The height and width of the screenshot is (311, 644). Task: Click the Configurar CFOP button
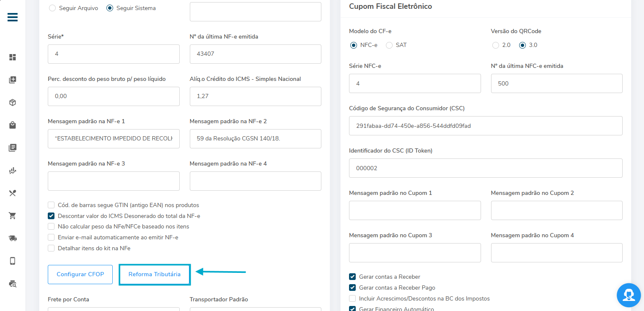pos(80,275)
